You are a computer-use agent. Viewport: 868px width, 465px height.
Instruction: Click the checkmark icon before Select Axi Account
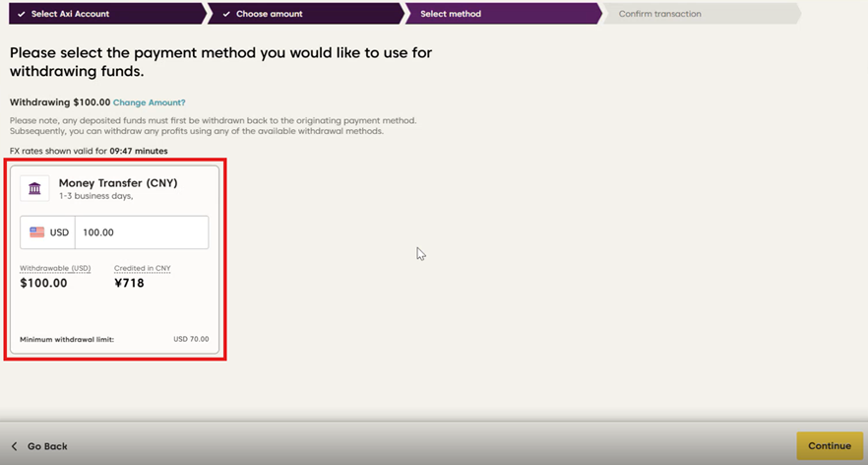21,14
